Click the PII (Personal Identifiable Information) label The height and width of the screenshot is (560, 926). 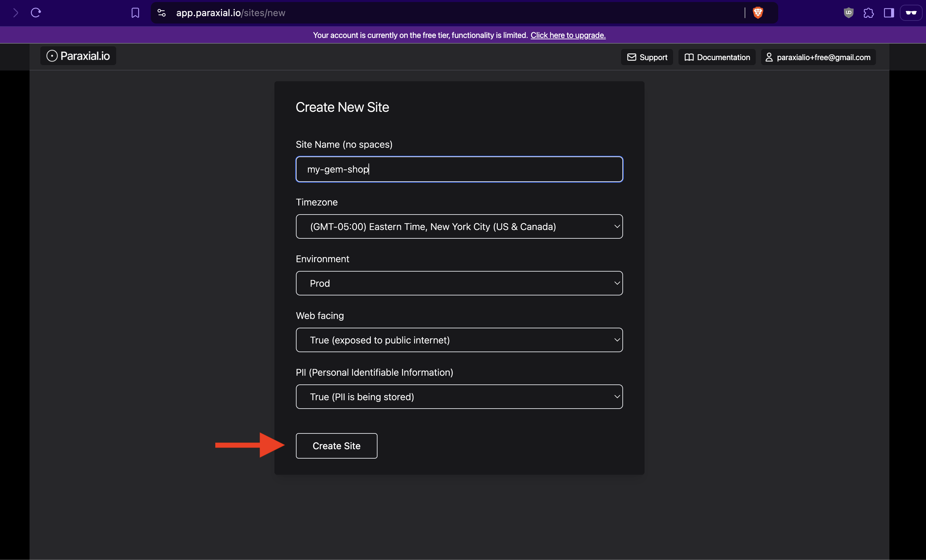[x=374, y=372]
